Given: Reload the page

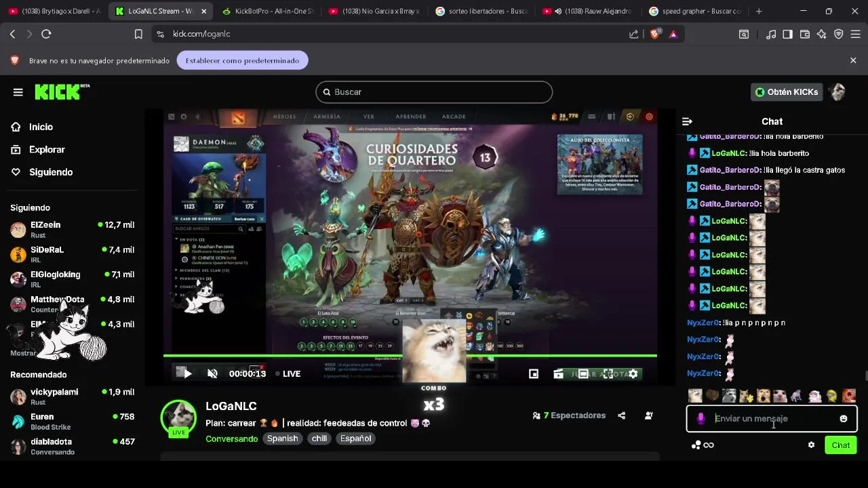Looking at the screenshot, I should coord(46,34).
